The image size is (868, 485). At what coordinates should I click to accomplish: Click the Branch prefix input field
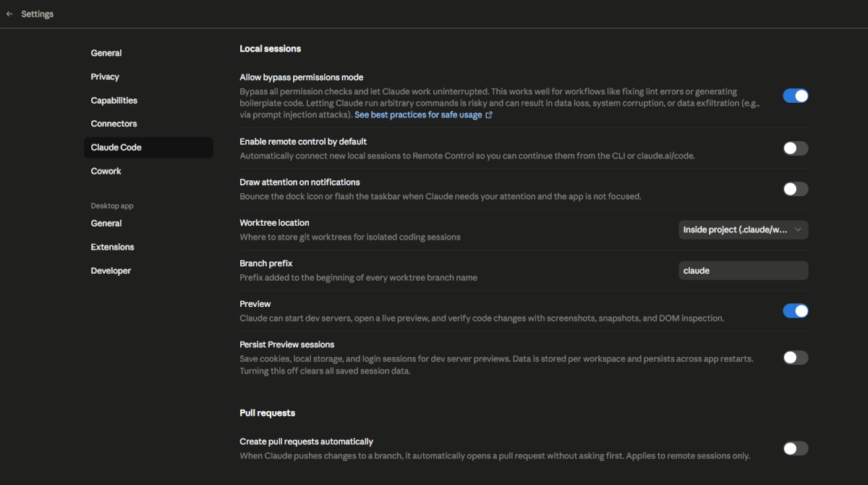click(744, 270)
